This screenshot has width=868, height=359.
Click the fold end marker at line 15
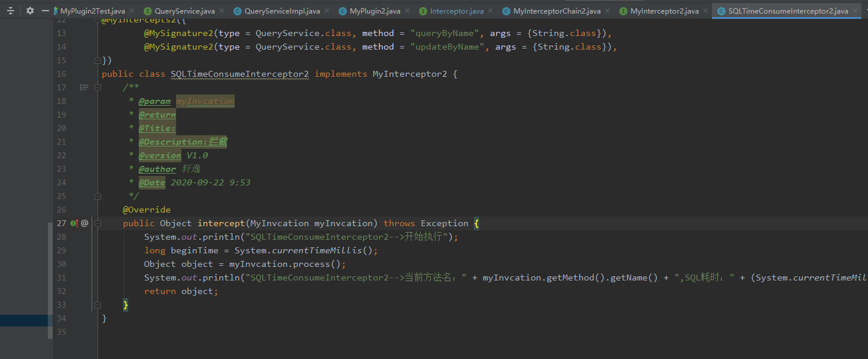coord(98,60)
